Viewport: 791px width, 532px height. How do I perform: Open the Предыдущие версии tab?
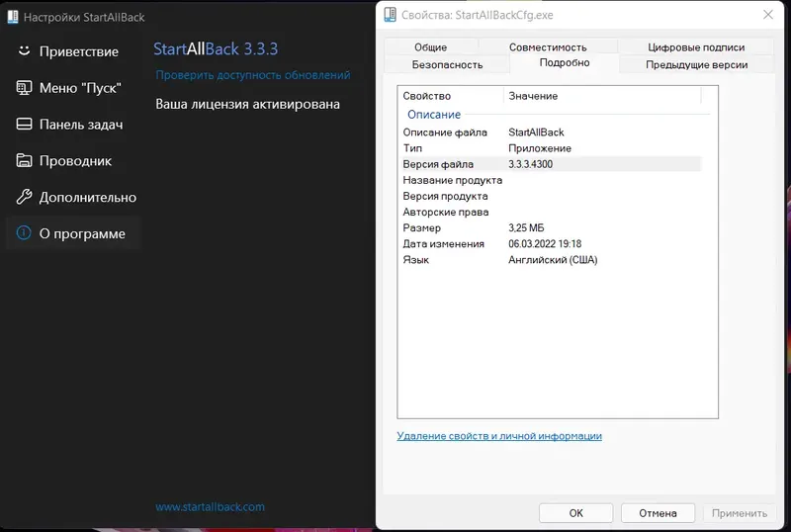click(x=697, y=64)
